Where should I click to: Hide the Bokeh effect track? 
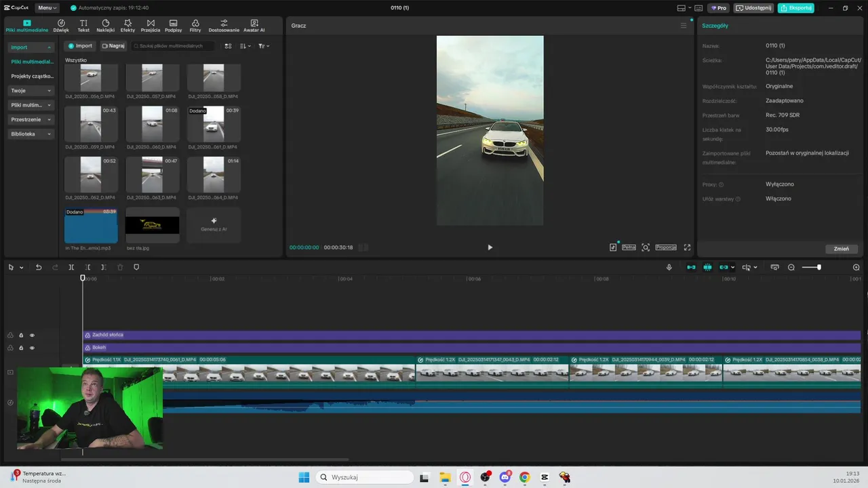[x=32, y=348]
